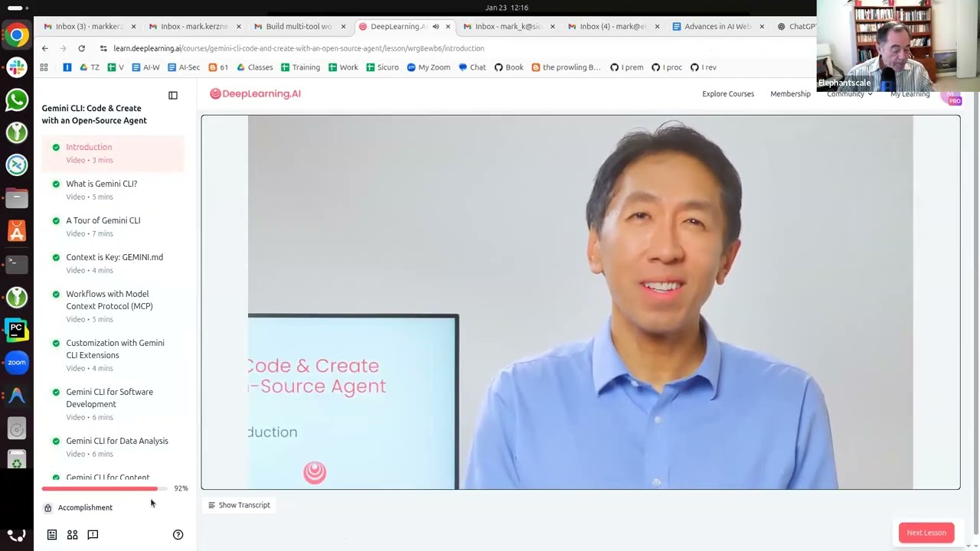Click the browser back arrow
Viewport: 980px width, 551px height.
tap(45, 48)
